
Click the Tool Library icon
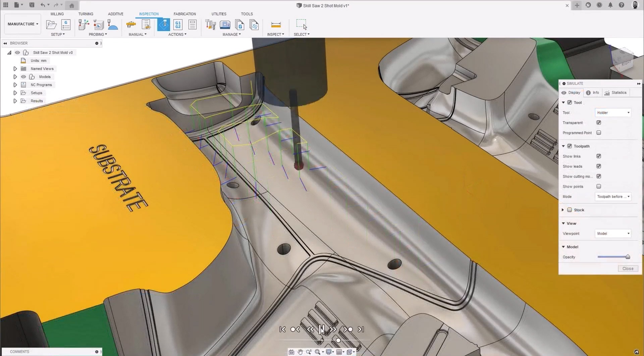point(210,25)
